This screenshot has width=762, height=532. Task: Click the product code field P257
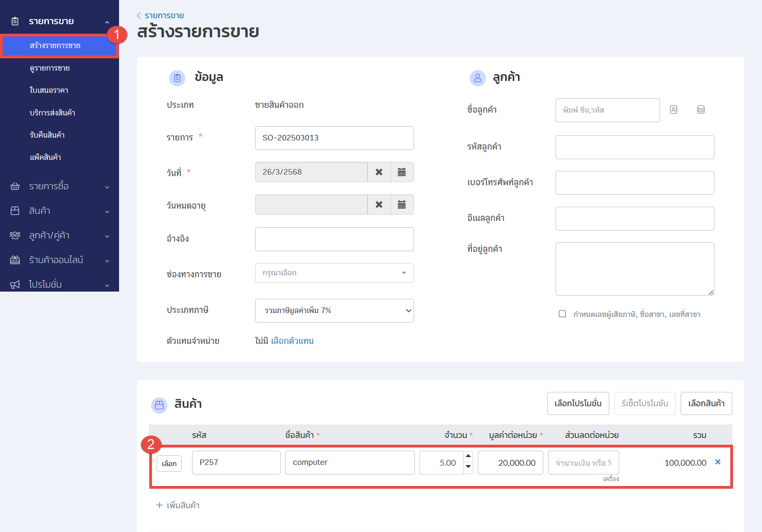click(236, 462)
